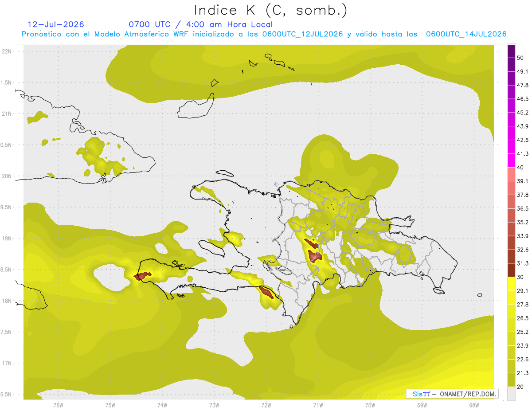Screen dimensions: 532x411
Task: Click the color scale value "50"
Action: (x=520, y=58)
